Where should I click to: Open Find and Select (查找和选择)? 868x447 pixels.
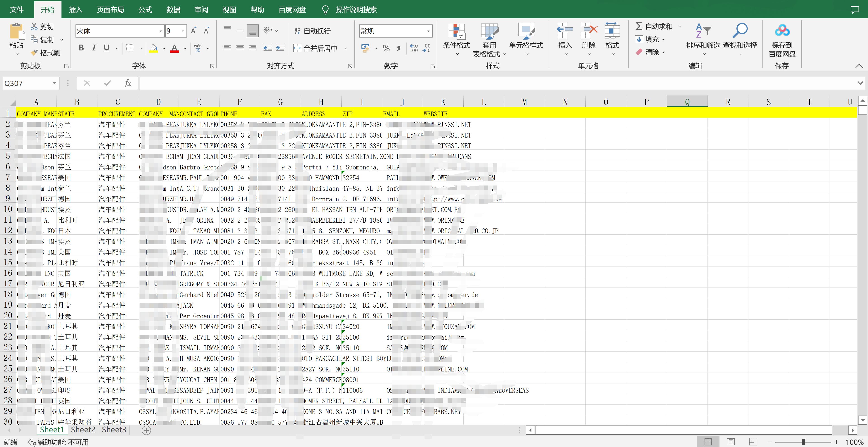point(740,40)
